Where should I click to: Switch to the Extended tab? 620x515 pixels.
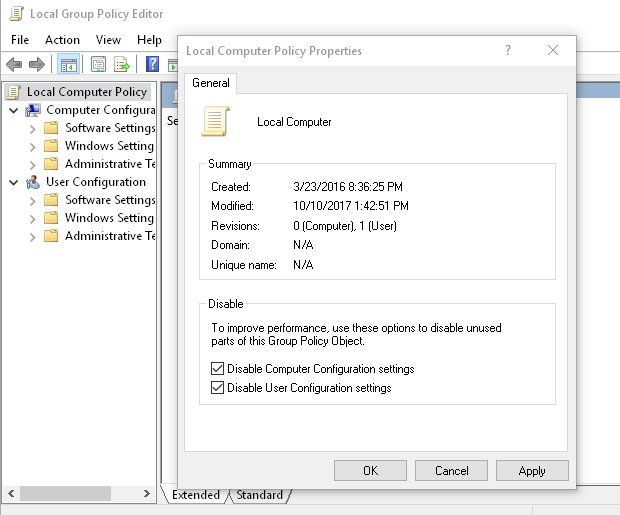196,495
